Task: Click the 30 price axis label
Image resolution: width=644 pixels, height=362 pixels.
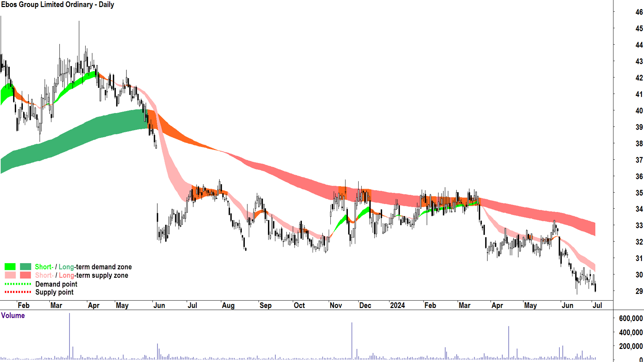Action: pos(639,275)
